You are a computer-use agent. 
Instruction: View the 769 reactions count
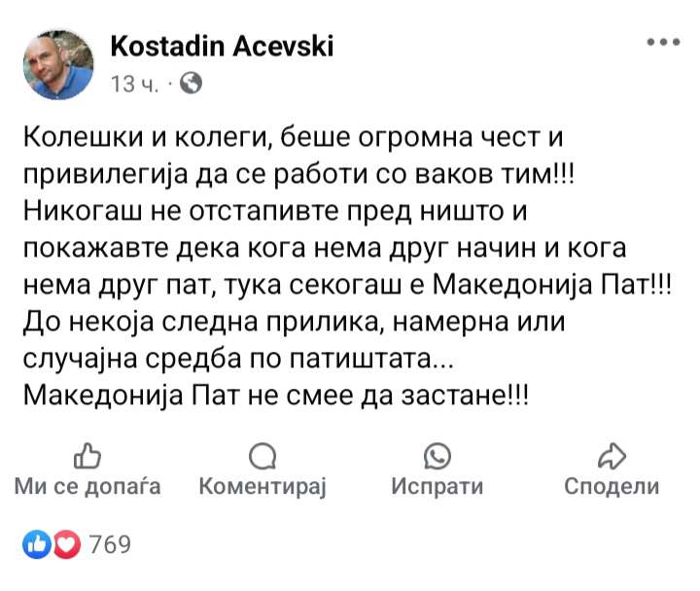coord(110,544)
